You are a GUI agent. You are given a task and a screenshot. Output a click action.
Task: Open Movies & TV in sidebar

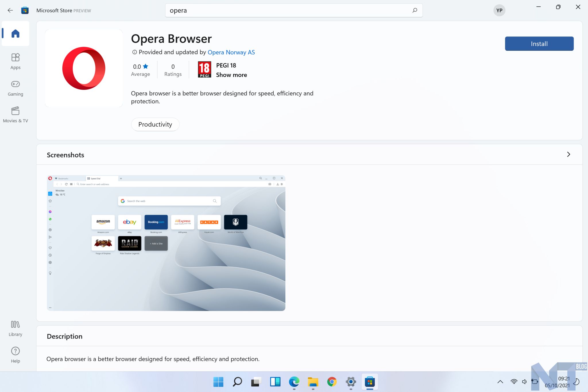click(x=16, y=115)
